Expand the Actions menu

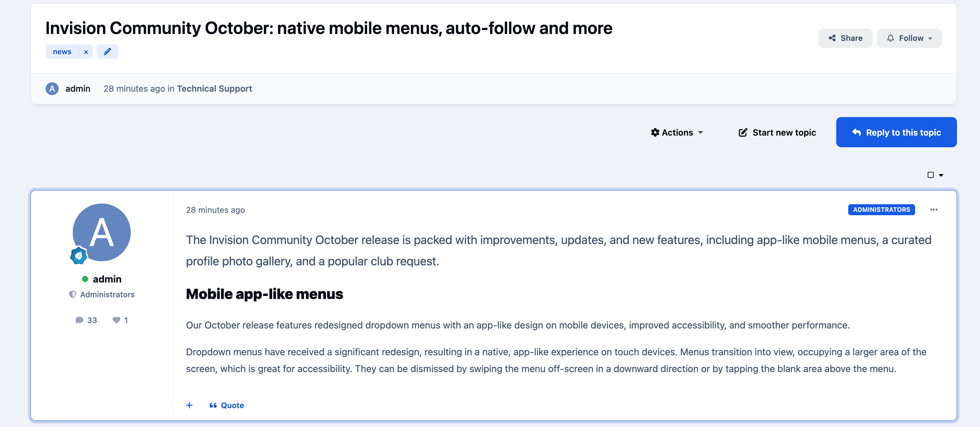tap(677, 132)
